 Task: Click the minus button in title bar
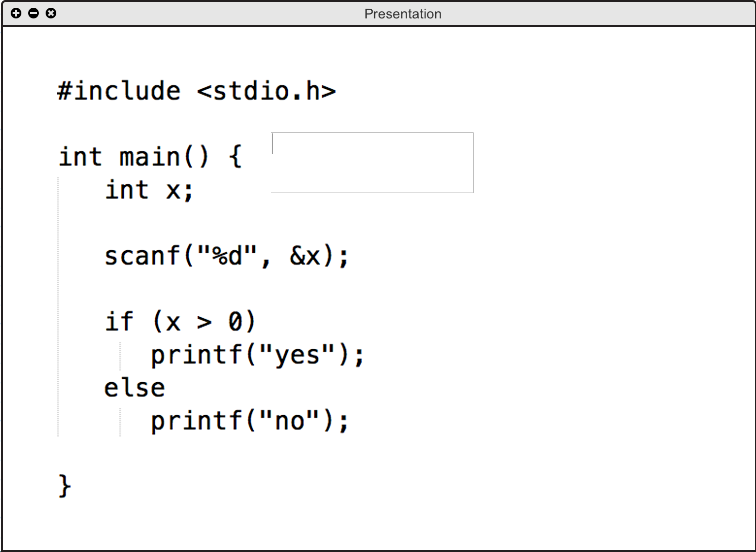pyautogui.click(x=33, y=13)
